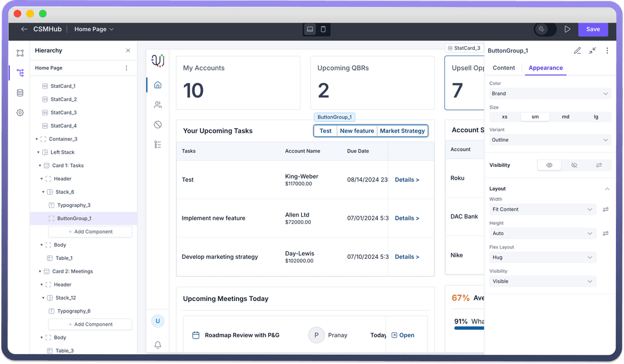The height and width of the screenshot is (364, 624).
Task: Collapse the properties panel with arrows icon
Action: click(x=592, y=51)
